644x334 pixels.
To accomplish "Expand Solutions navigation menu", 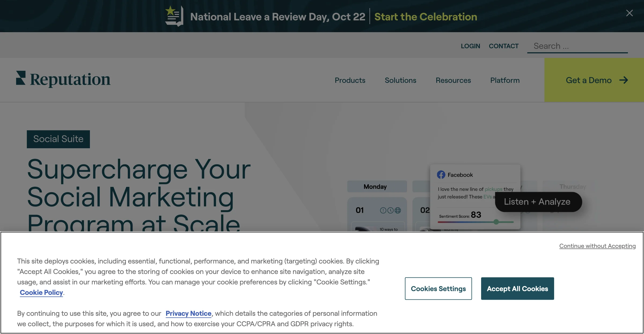I will tap(400, 80).
